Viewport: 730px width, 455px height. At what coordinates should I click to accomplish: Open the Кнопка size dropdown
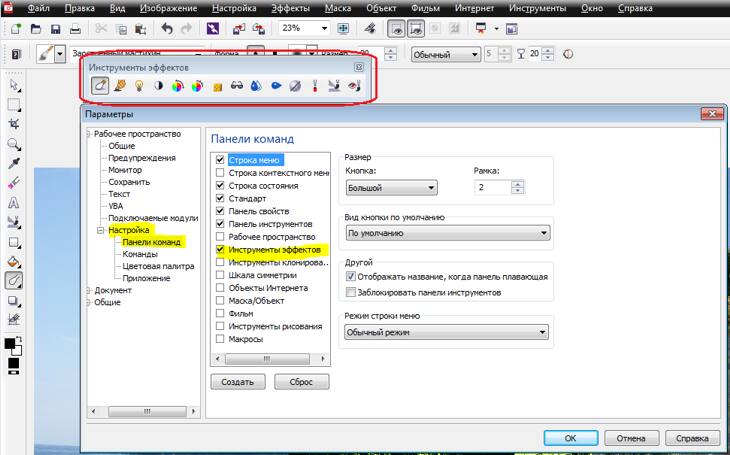(x=391, y=187)
